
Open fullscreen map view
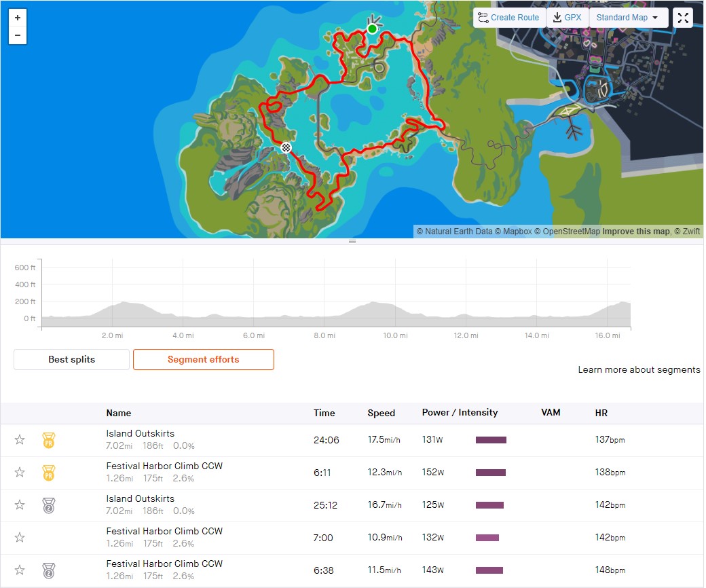684,18
